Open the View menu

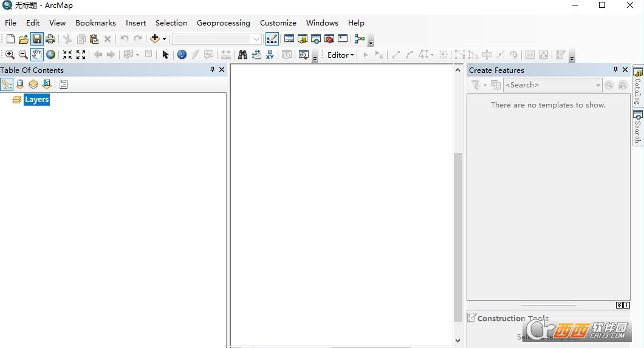[58, 23]
